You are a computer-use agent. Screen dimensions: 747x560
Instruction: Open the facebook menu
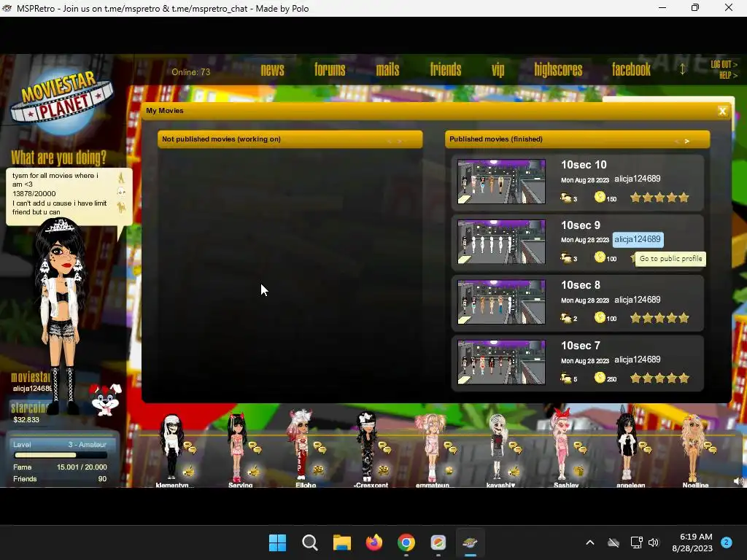pos(631,70)
